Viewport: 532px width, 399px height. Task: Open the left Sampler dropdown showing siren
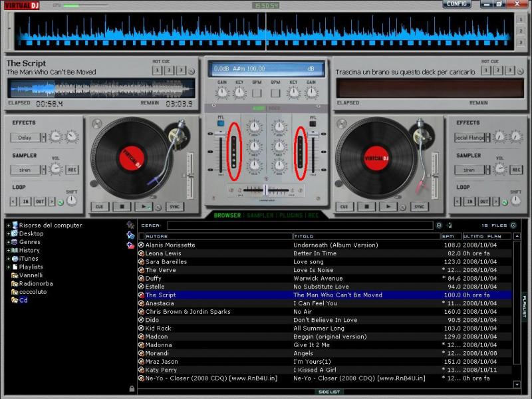pos(44,170)
